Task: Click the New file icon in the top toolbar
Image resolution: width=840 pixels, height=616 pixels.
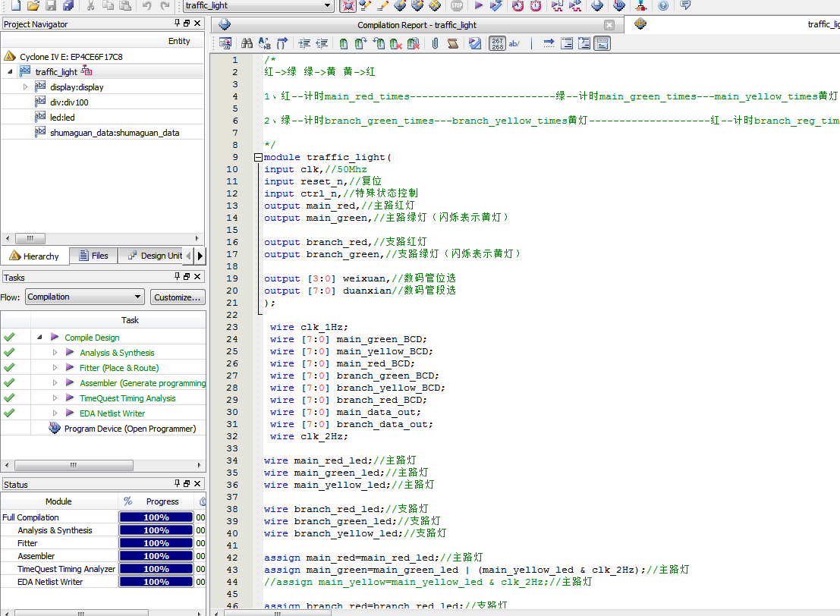Action: pyautogui.click(x=15, y=5)
